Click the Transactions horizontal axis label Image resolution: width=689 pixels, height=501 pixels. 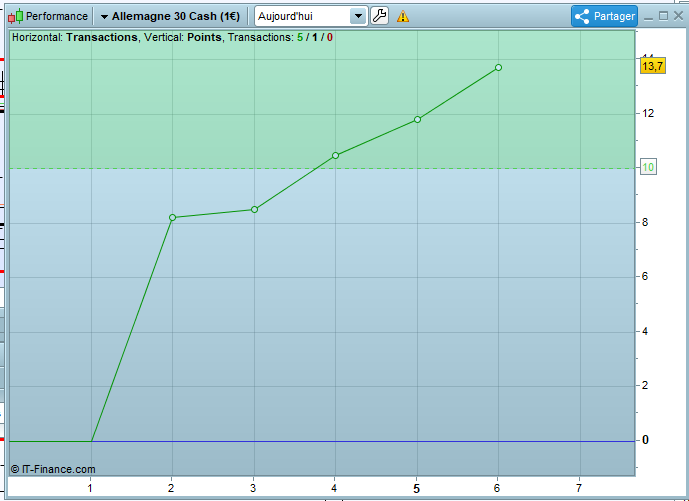tap(102, 37)
